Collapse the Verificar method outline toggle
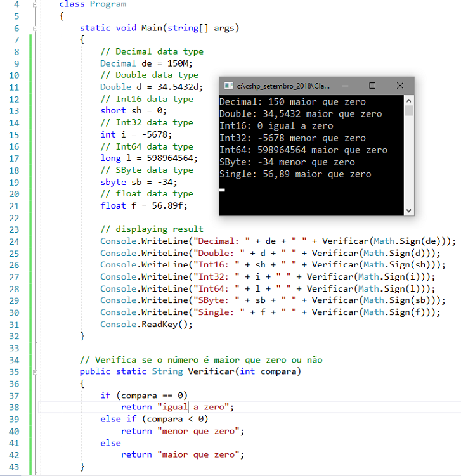461x476 pixels. point(36,372)
